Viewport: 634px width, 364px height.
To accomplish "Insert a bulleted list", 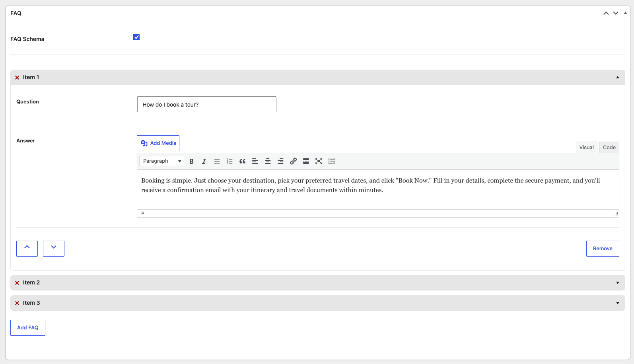I will pos(217,161).
